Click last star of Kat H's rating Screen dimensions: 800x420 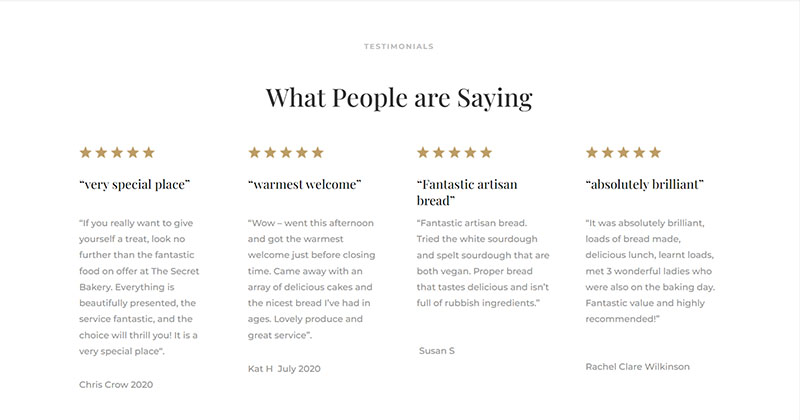click(x=318, y=153)
